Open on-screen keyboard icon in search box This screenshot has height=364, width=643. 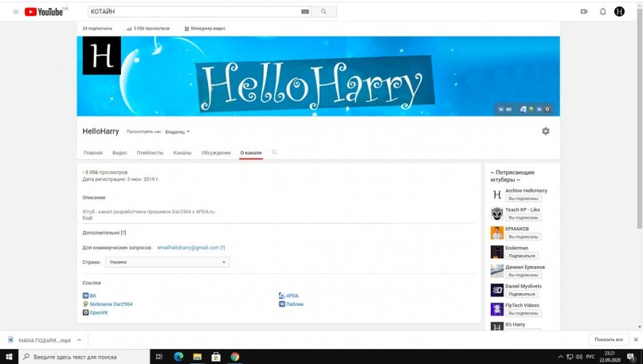click(x=305, y=12)
